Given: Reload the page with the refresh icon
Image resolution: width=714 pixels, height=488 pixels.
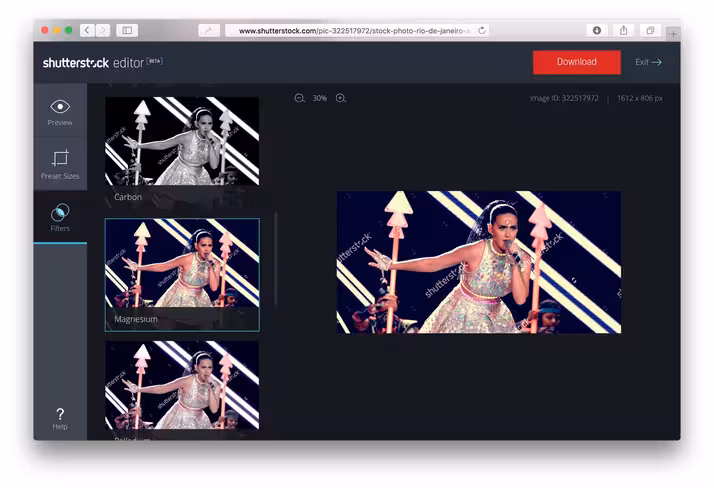Looking at the screenshot, I should pyautogui.click(x=481, y=30).
